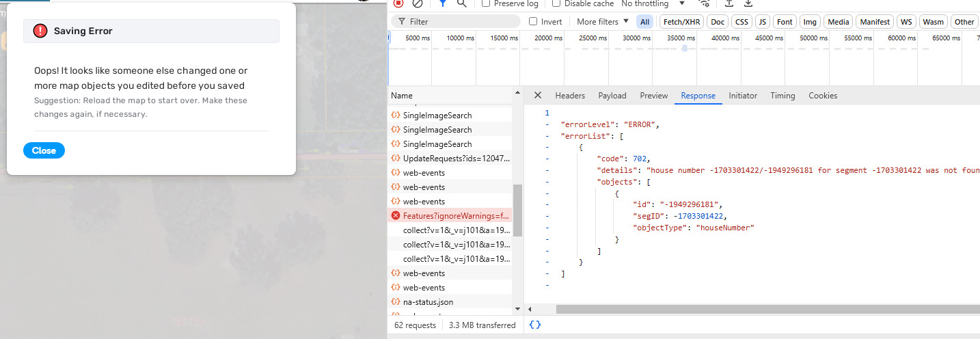
Task: Toggle Other filter chip
Action: coord(964,22)
